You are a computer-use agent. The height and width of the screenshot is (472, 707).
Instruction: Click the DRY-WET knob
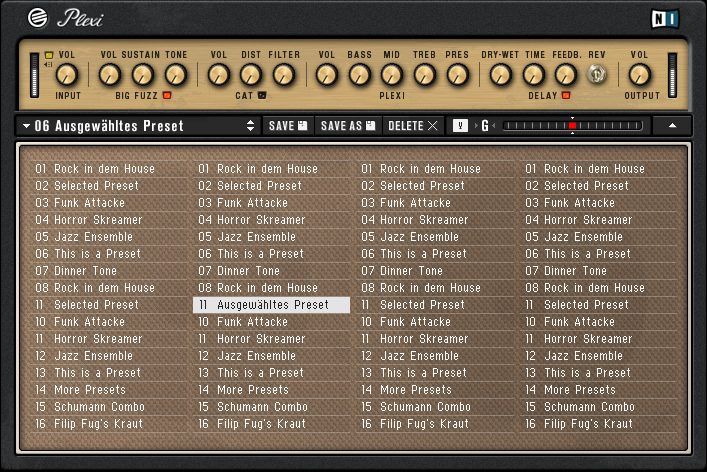(500, 75)
